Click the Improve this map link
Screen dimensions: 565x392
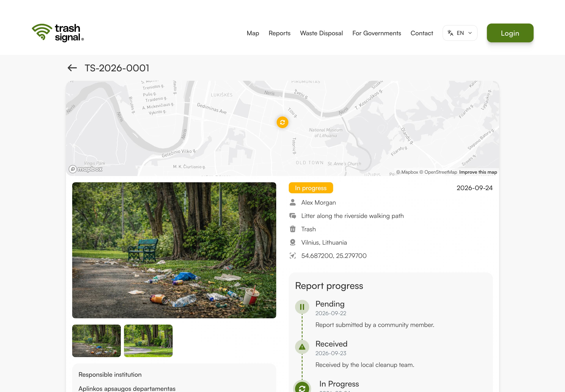click(478, 172)
